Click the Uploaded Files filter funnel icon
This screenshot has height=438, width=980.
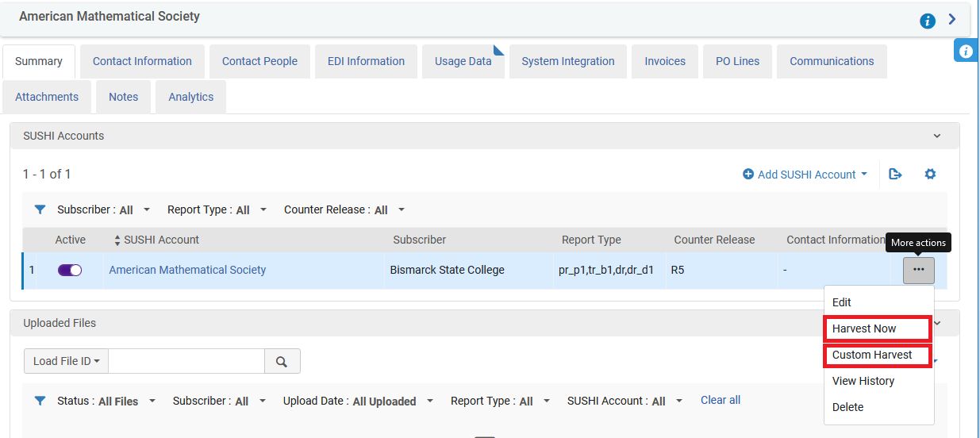pyautogui.click(x=40, y=401)
